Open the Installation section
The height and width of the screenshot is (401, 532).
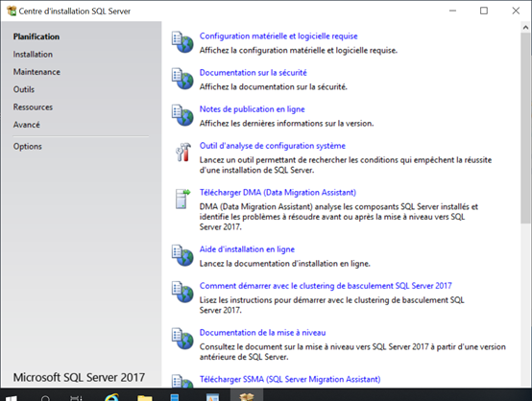pyautogui.click(x=33, y=55)
